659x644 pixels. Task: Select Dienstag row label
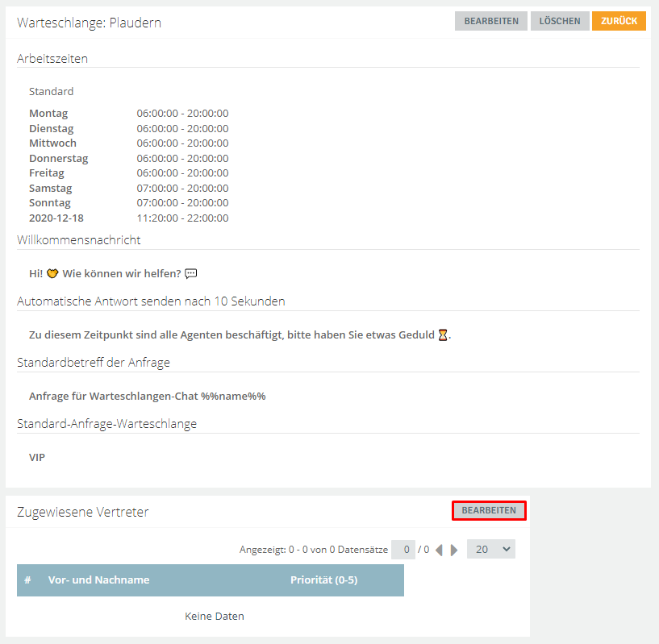coord(52,128)
